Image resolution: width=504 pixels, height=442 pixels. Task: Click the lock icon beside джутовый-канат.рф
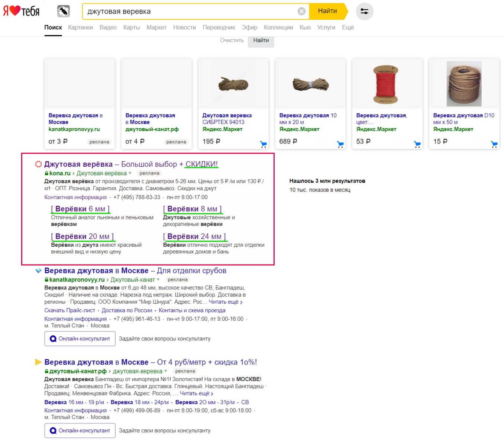point(46,371)
